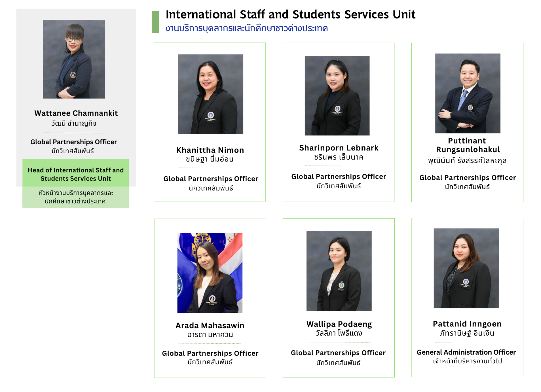The image size is (541, 392).
Task: Open Arada Mahasawin's photo with flags
Action: 210,273
